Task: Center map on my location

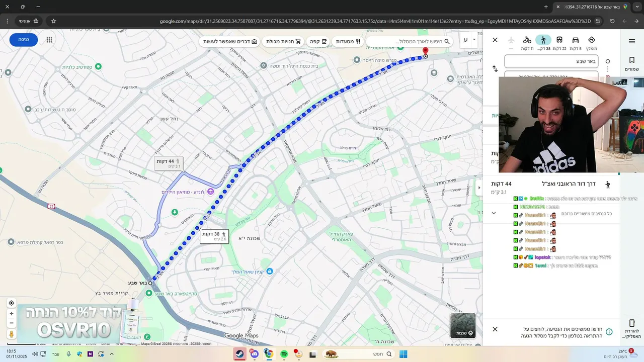Action: pyautogui.click(x=11, y=303)
